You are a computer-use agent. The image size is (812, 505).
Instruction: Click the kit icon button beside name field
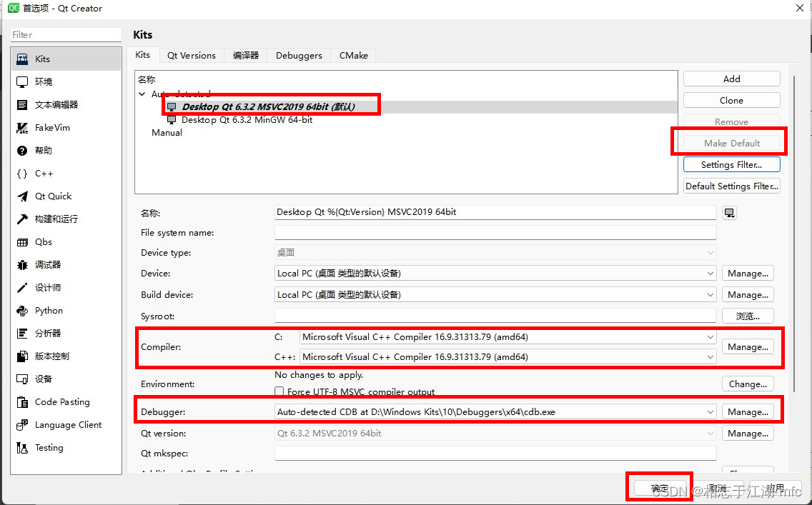point(729,213)
